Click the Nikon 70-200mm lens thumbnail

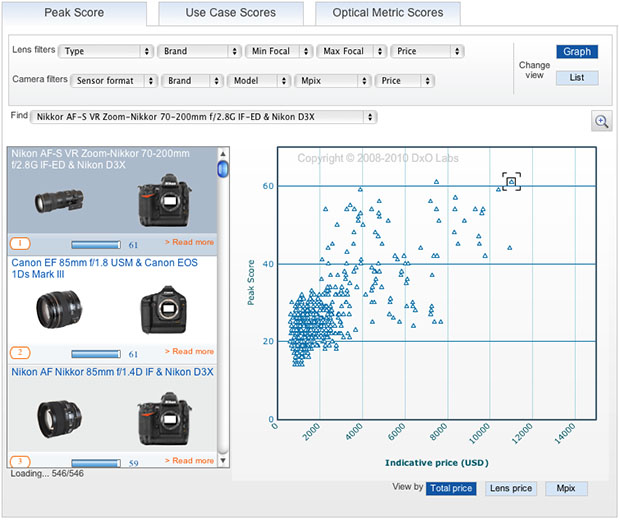click(x=59, y=201)
